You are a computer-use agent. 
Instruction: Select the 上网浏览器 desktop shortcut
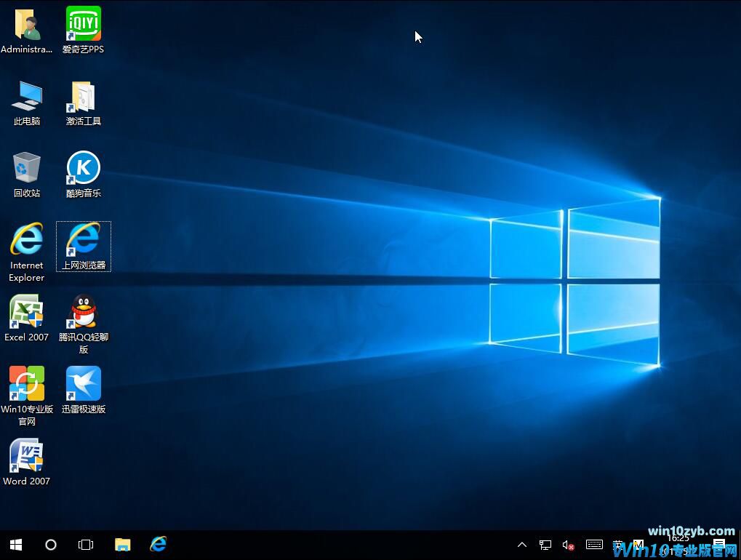click(x=83, y=240)
